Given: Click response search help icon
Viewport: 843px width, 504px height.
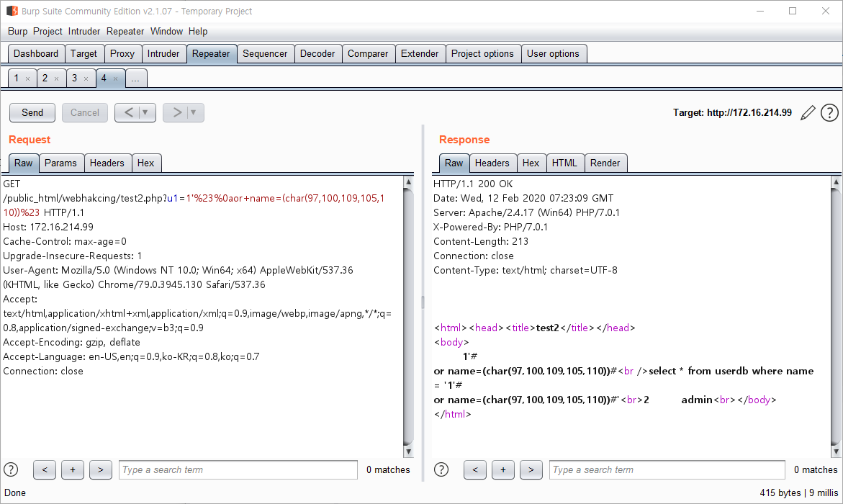Looking at the screenshot, I should tap(441, 469).
